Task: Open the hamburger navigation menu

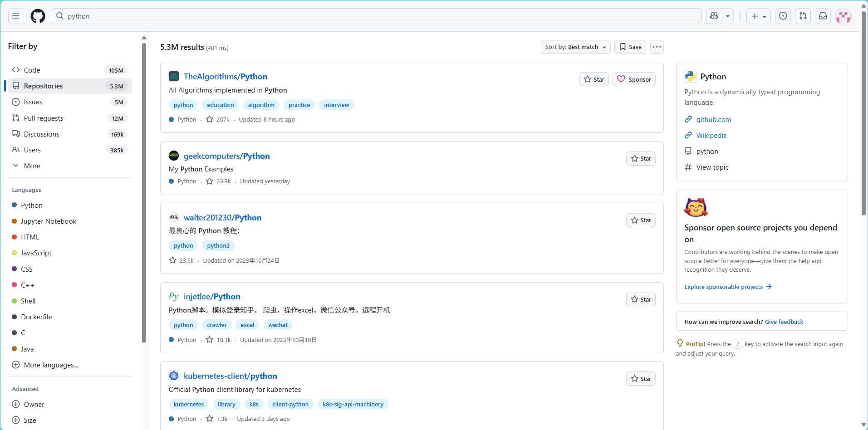Action: point(16,16)
